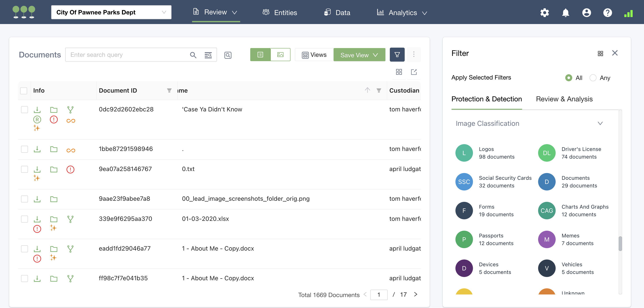Viewport: 644px width, 308px height.
Task: Switch to image gallery view
Action: click(x=280, y=55)
